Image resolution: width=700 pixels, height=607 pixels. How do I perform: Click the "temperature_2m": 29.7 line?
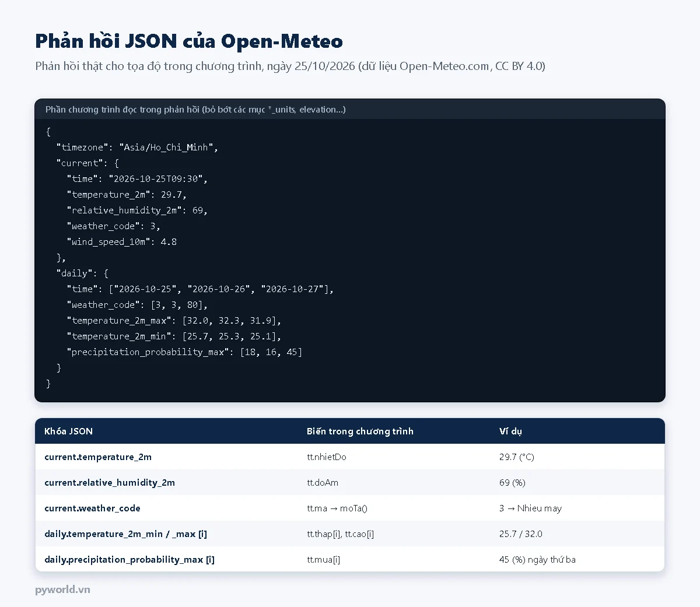[127, 195]
